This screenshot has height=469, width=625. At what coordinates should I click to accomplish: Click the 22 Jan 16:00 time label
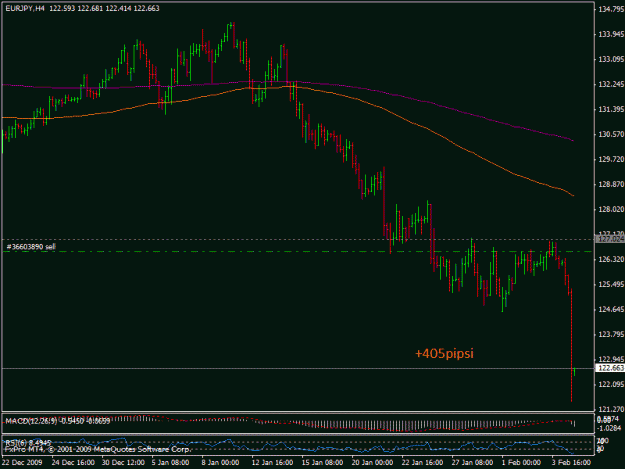(422, 463)
